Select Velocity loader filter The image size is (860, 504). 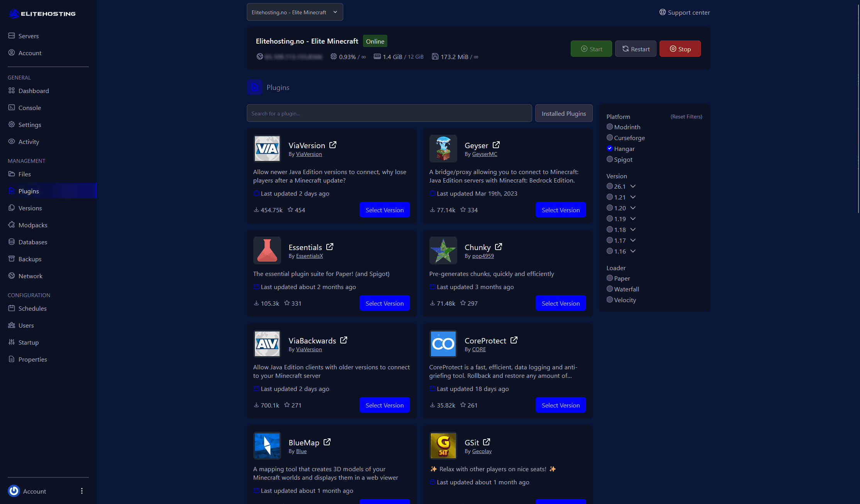(610, 299)
